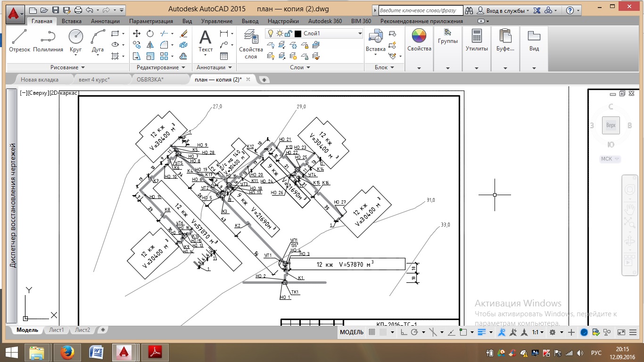
Task: Click the Mirror tool icon
Action: (150, 45)
